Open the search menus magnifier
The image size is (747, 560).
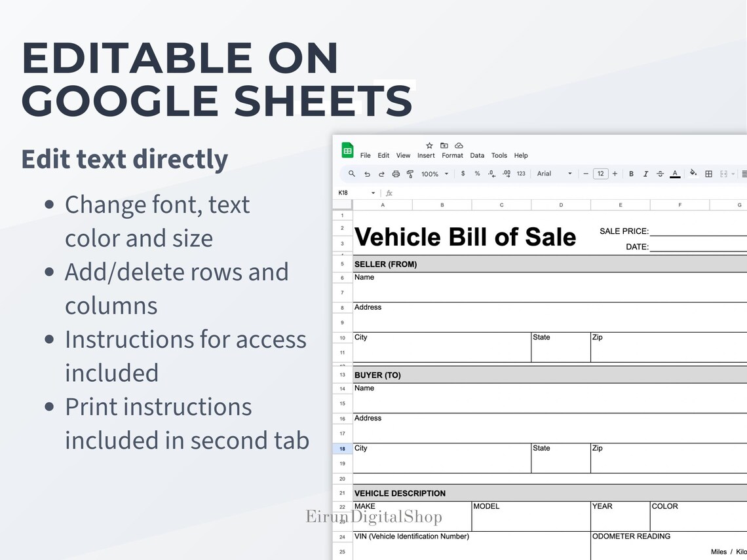[352, 174]
